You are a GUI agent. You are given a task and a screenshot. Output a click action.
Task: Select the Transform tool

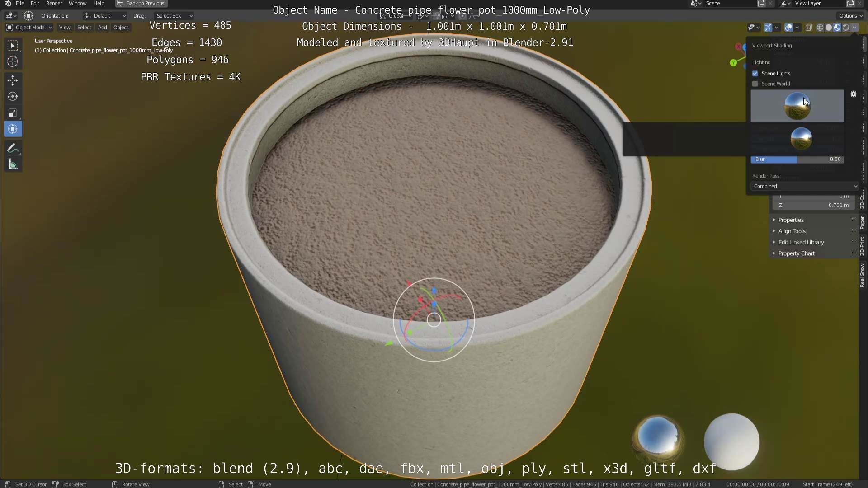(x=13, y=129)
